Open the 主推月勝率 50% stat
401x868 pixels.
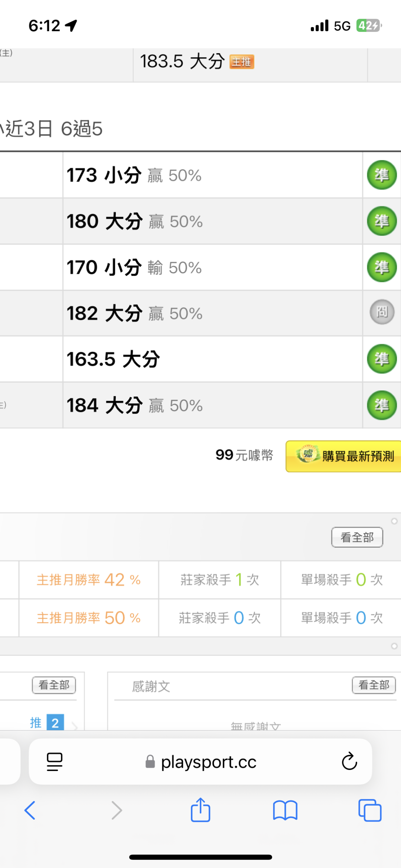coord(89,618)
